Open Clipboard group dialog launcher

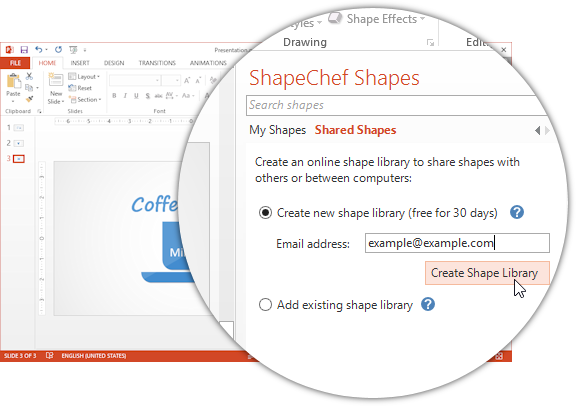point(39,111)
